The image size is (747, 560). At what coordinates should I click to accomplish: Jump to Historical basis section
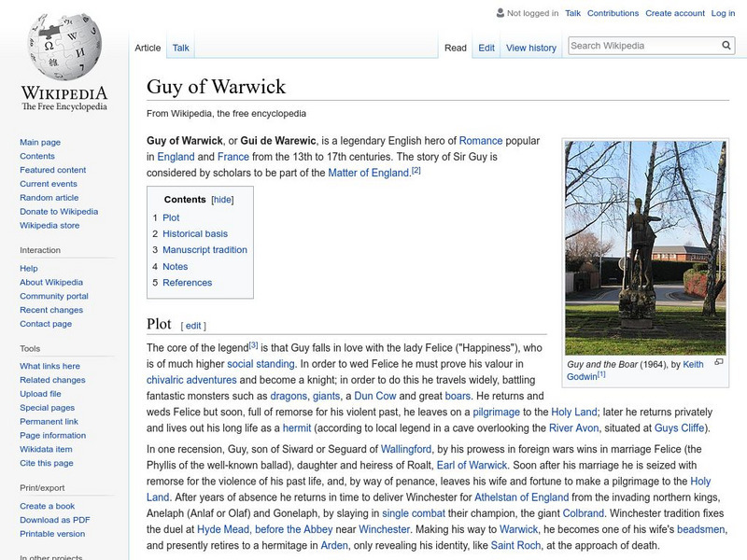coord(195,234)
